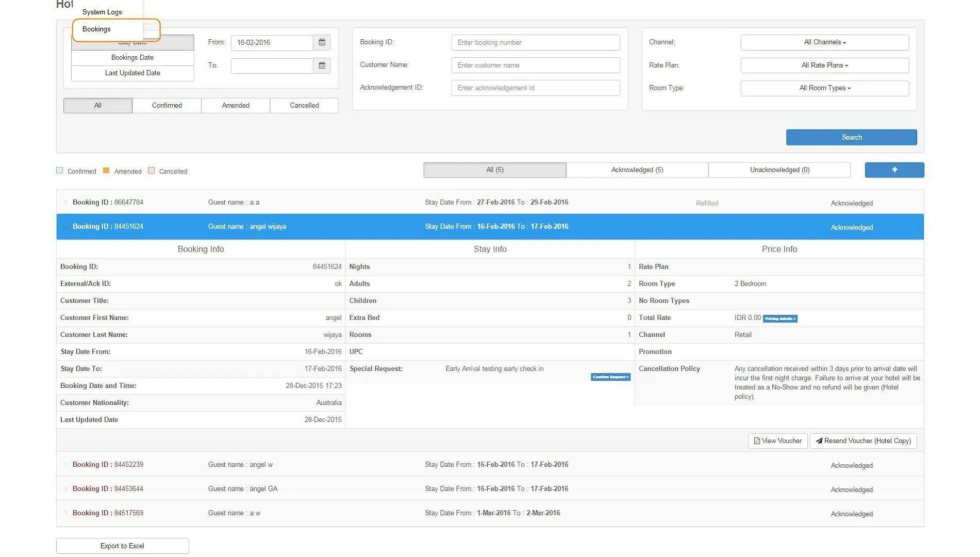The image size is (980, 557).
Task: Click the green Confirmed legend swatch
Action: click(59, 171)
